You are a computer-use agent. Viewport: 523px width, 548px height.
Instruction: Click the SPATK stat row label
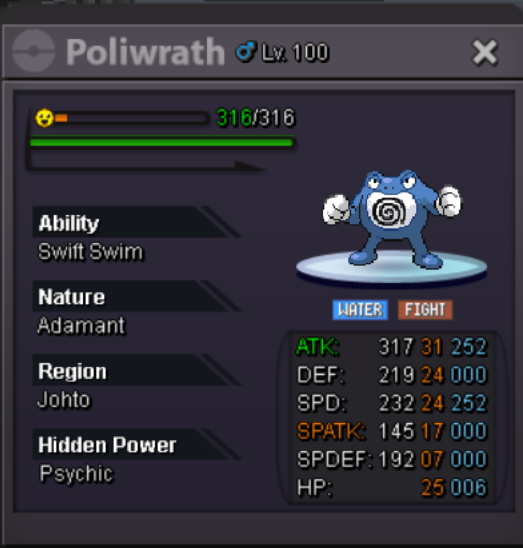click(331, 431)
